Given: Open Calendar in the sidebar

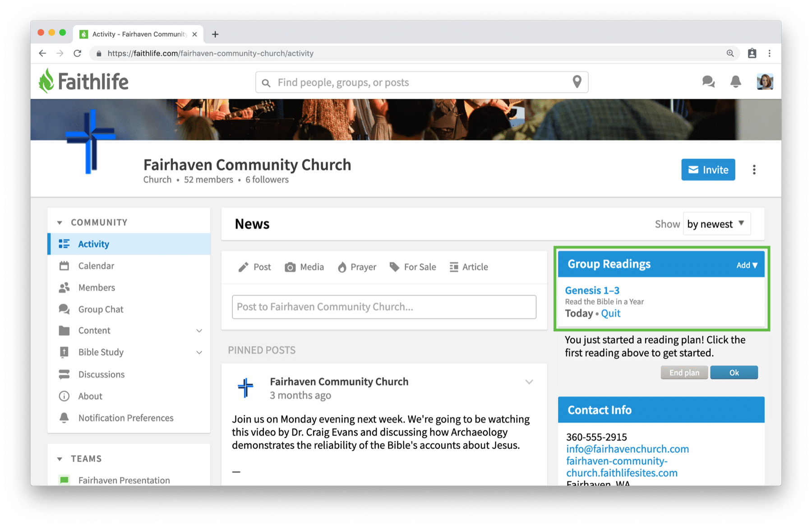Looking at the screenshot, I should pyautogui.click(x=96, y=266).
